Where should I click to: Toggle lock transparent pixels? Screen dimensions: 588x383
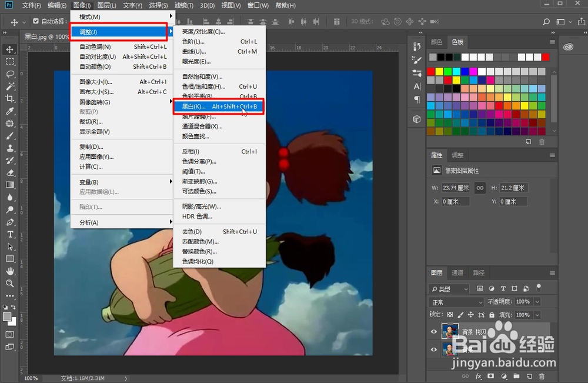click(450, 315)
